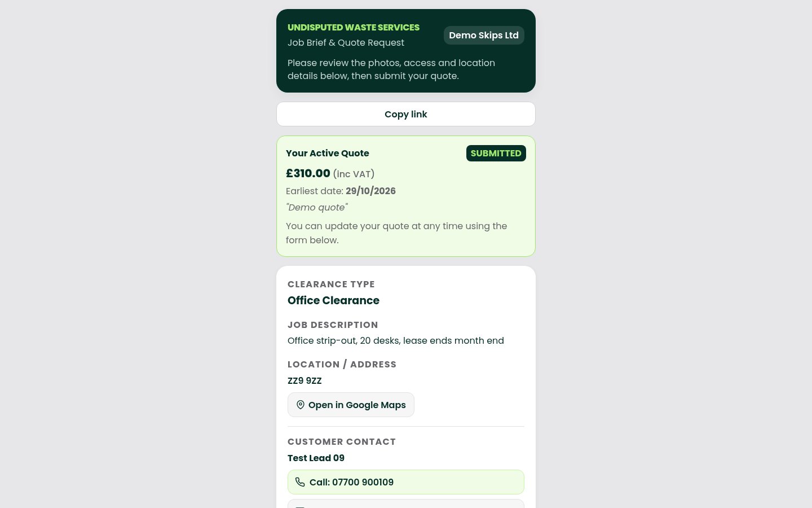
Task: Click the ZZ9 9ZZ postcode
Action: tap(304, 380)
